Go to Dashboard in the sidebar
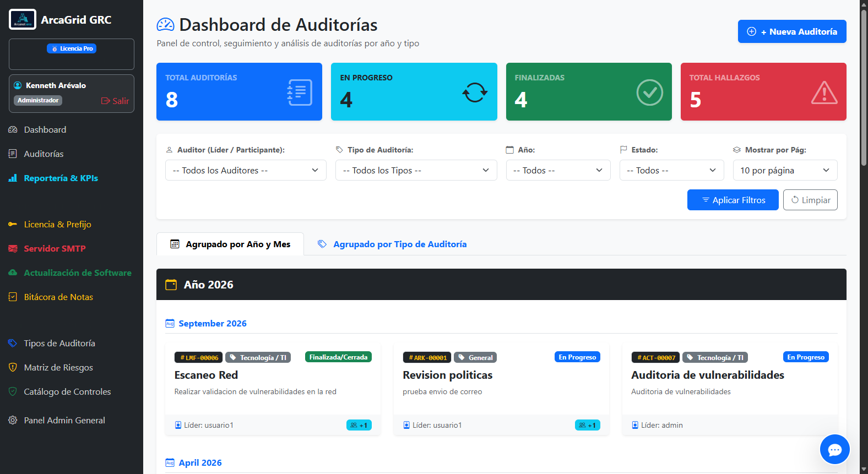This screenshot has height=474, width=868. point(45,130)
